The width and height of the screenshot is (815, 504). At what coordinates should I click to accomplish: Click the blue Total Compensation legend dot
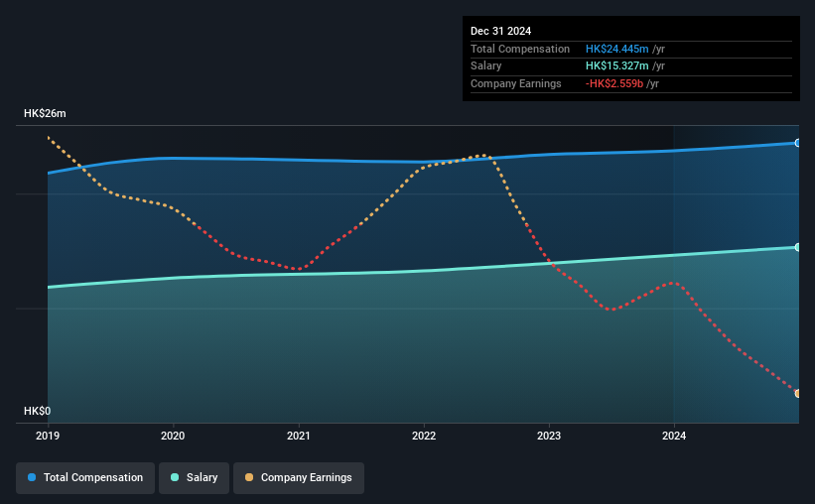point(32,477)
